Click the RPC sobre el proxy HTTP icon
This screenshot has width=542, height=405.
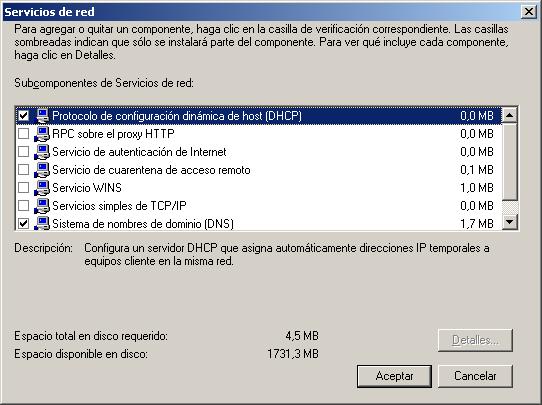click(42, 134)
